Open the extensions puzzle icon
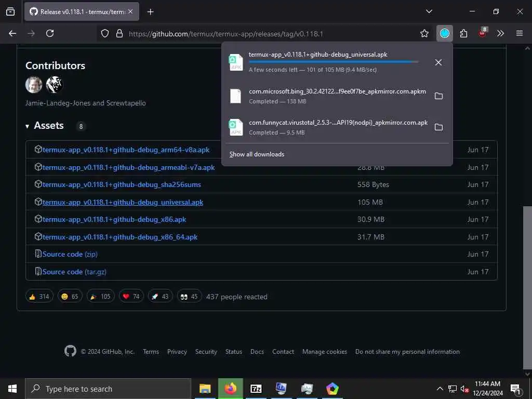The width and height of the screenshot is (532, 399). (x=463, y=33)
